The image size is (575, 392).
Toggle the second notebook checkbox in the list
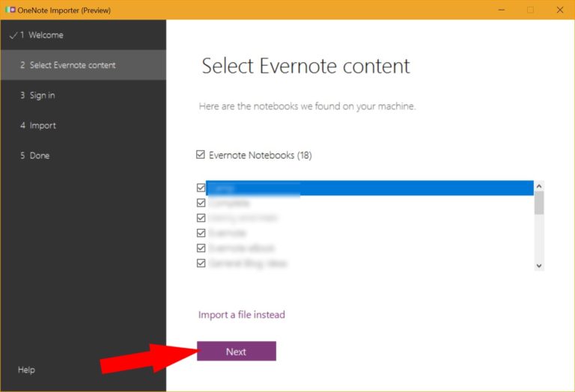point(201,203)
